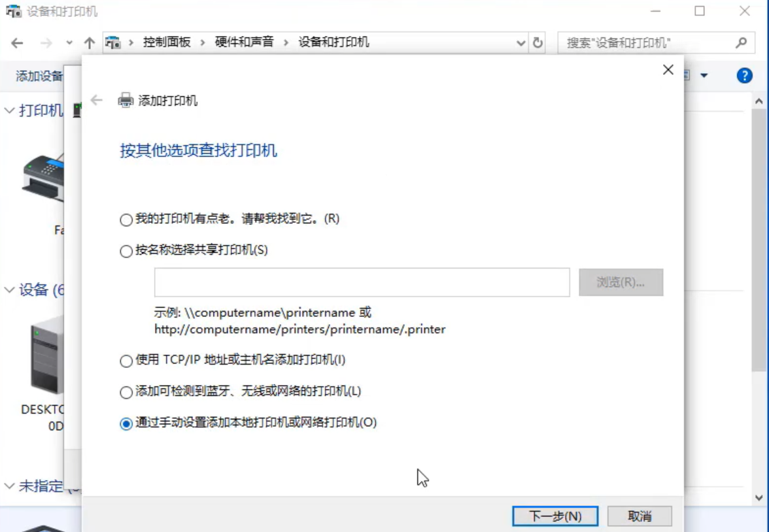Select "我的打印机有点老" radio option
The image size is (769, 532).
126,220
